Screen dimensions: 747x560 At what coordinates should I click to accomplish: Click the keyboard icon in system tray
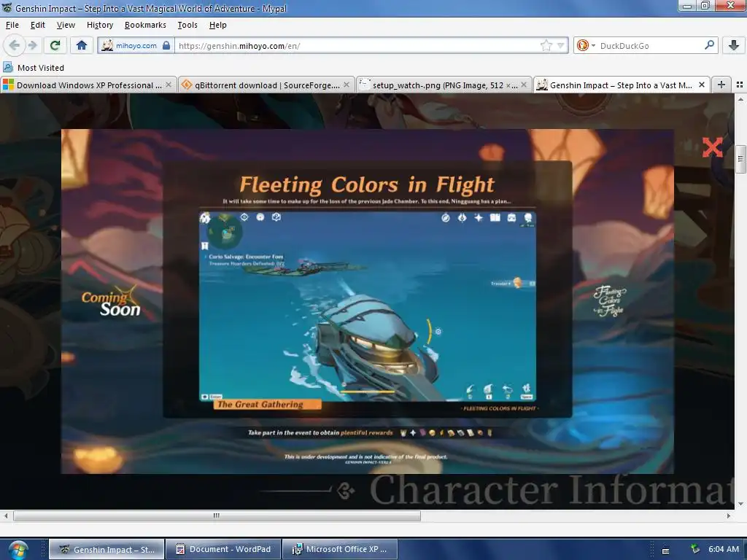(x=666, y=551)
